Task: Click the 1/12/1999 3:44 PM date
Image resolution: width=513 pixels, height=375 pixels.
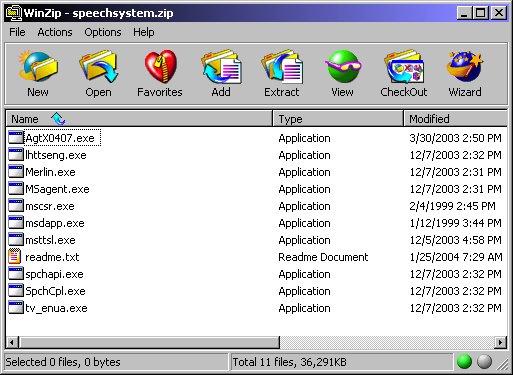Action: [455, 223]
